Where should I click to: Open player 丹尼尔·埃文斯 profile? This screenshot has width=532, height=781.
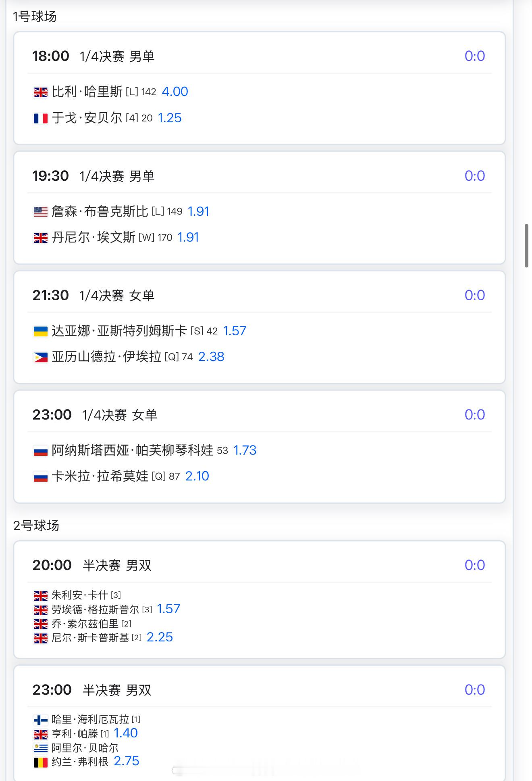(94, 237)
